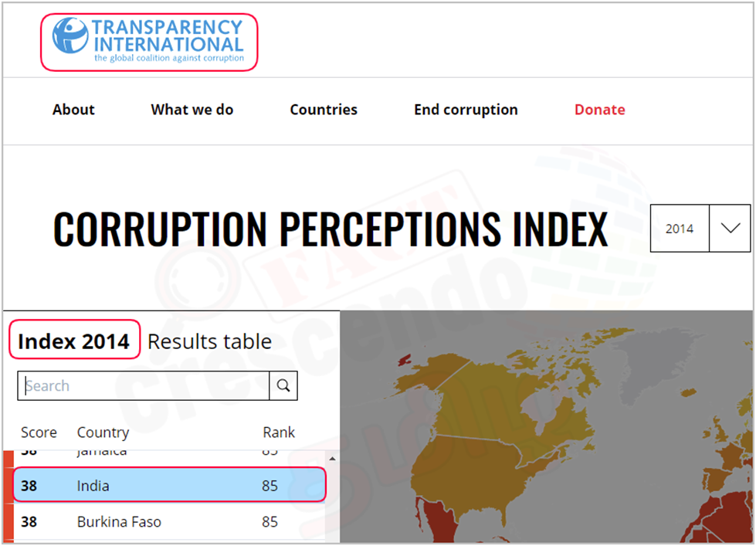Click the red Donate link
This screenshot has height=546, width=756.
600,110
